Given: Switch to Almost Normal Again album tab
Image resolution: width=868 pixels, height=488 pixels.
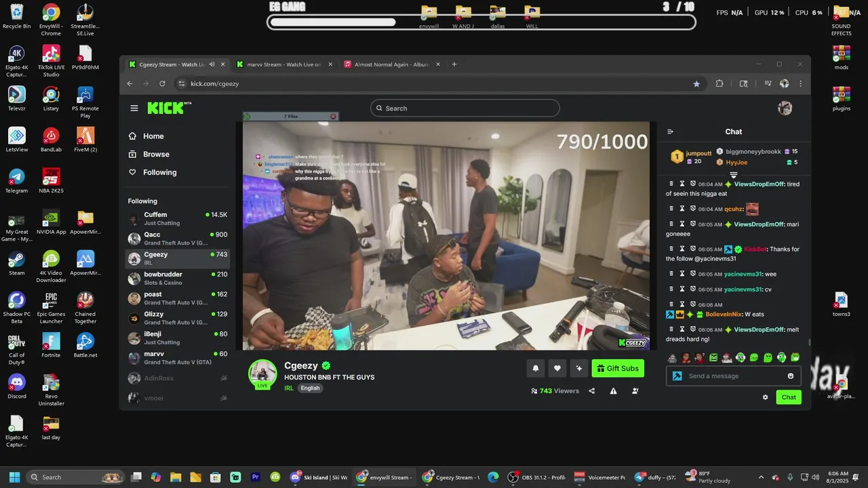Looking at the screenshot, I should tap(392, 64).
